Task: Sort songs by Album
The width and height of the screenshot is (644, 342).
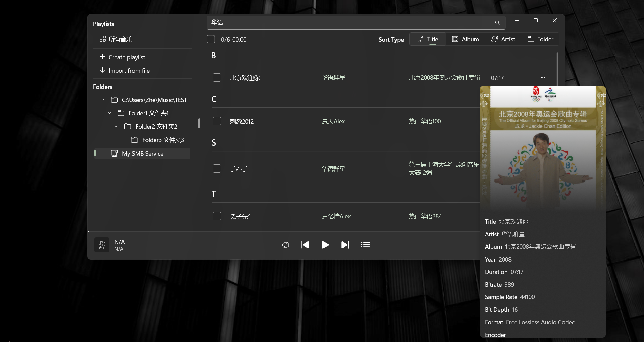Action: pyautogui.click(x=465, y=39)
